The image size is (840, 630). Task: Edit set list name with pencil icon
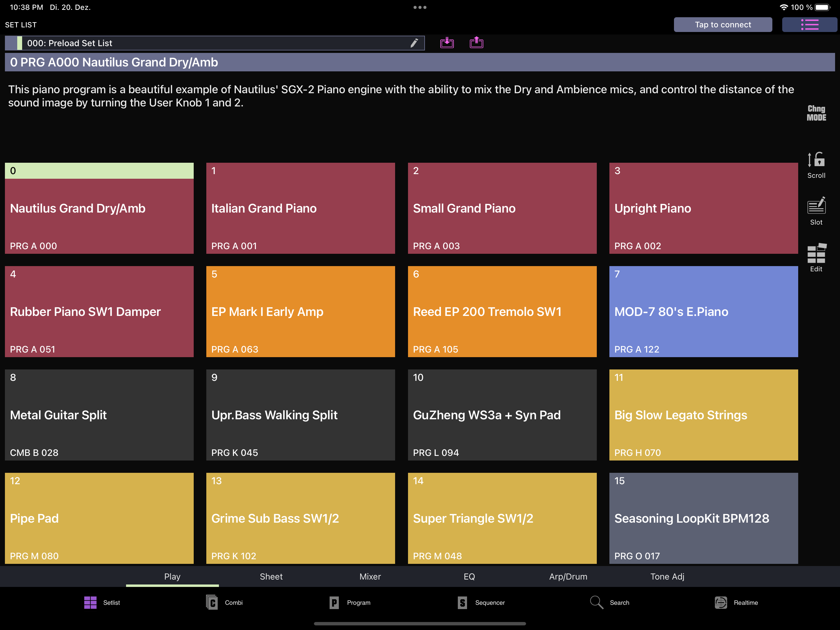click(x=414, y=43)
